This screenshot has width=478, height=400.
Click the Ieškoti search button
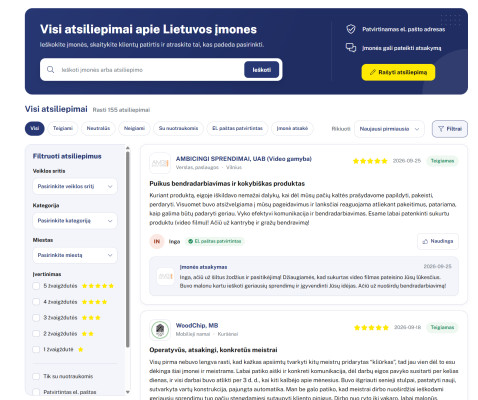point(262,70)
